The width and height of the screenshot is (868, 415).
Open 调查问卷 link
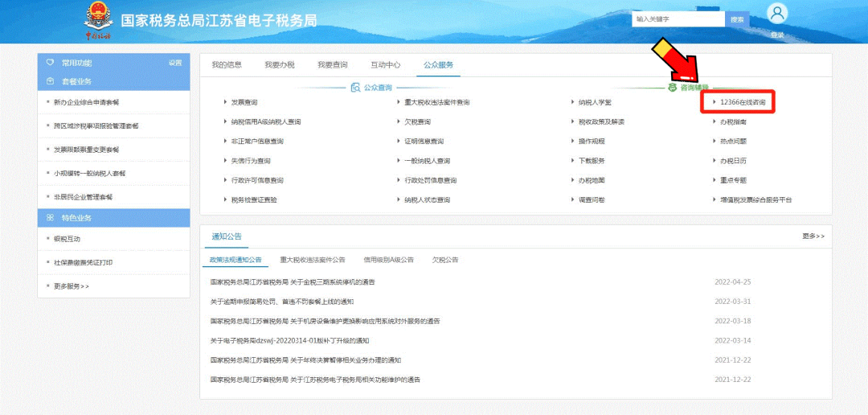pos(592,199)
